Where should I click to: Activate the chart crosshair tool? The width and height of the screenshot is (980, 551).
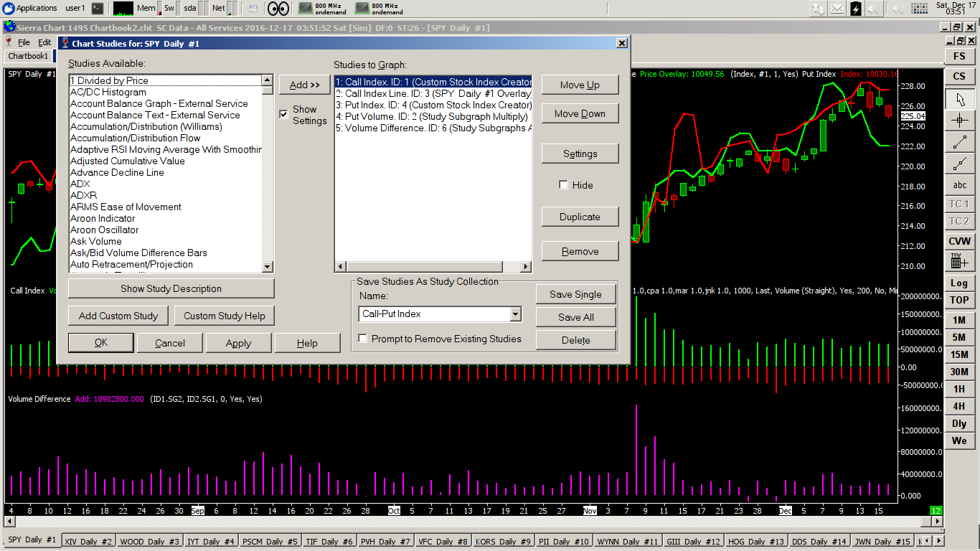pyautogui.click(x=959, y=121)
